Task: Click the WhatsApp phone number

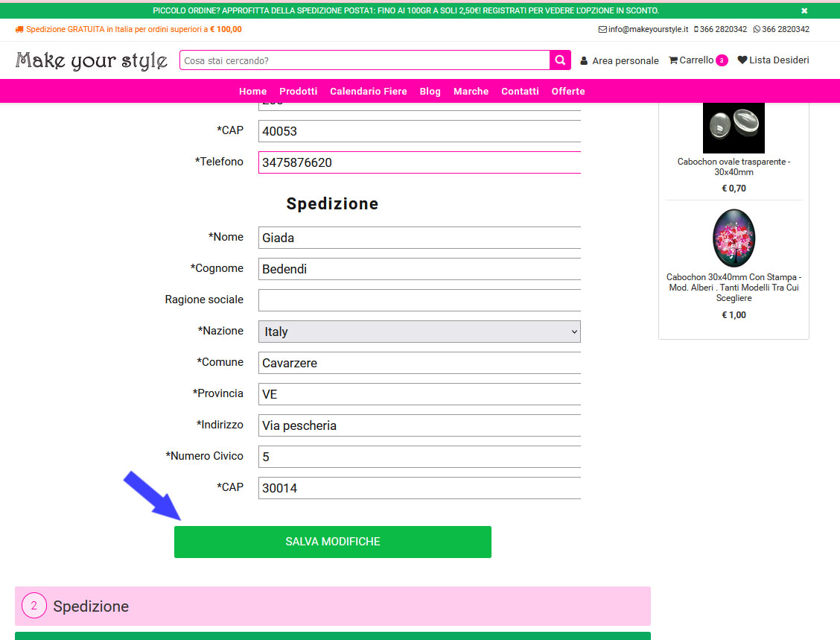Action: click(781, 30)
